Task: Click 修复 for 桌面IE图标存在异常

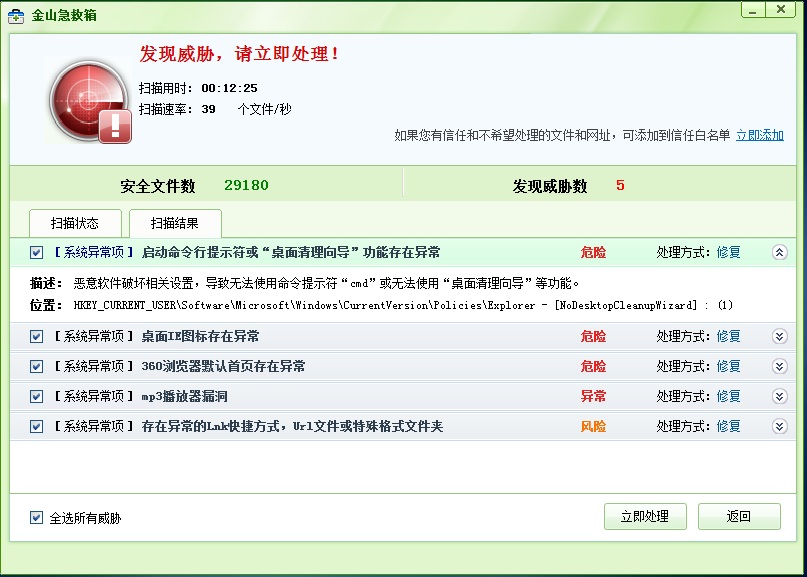Action: pyautogui.click(x=728, y=336)
